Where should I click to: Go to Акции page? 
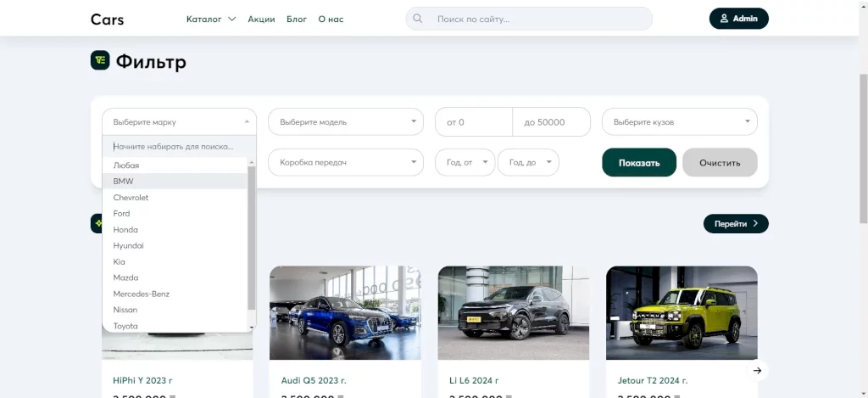coord(261,19)
